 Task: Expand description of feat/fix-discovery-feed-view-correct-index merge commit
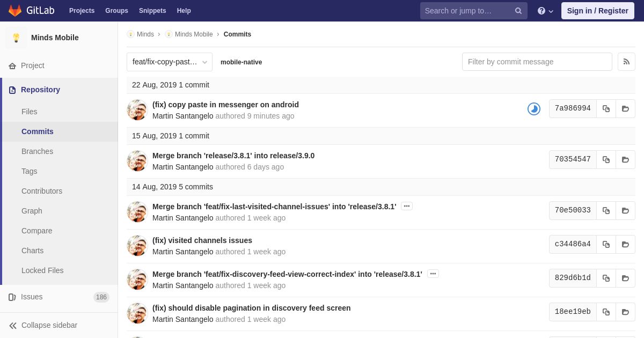[433, 274]
